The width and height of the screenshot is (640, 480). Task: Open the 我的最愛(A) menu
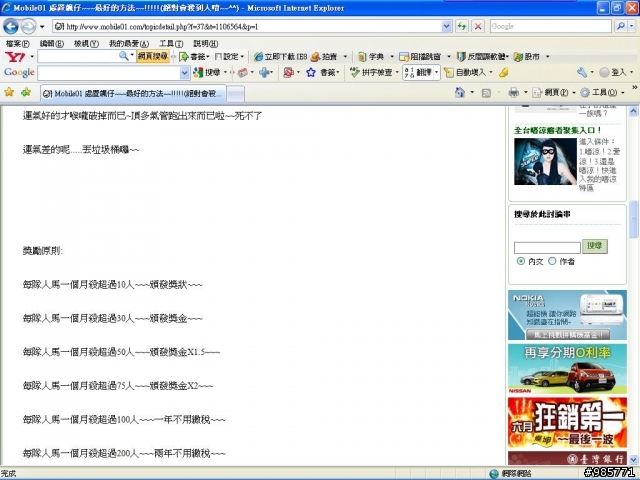[x=129, y=44]
